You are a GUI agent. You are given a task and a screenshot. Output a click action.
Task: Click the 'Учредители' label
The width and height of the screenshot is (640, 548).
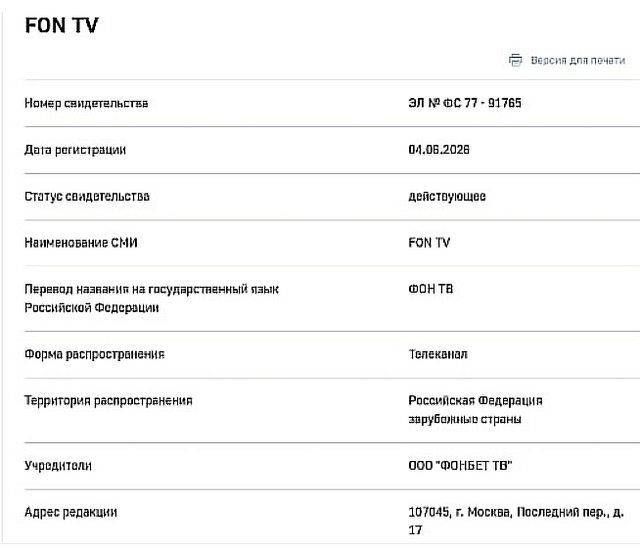pos(58,466)
